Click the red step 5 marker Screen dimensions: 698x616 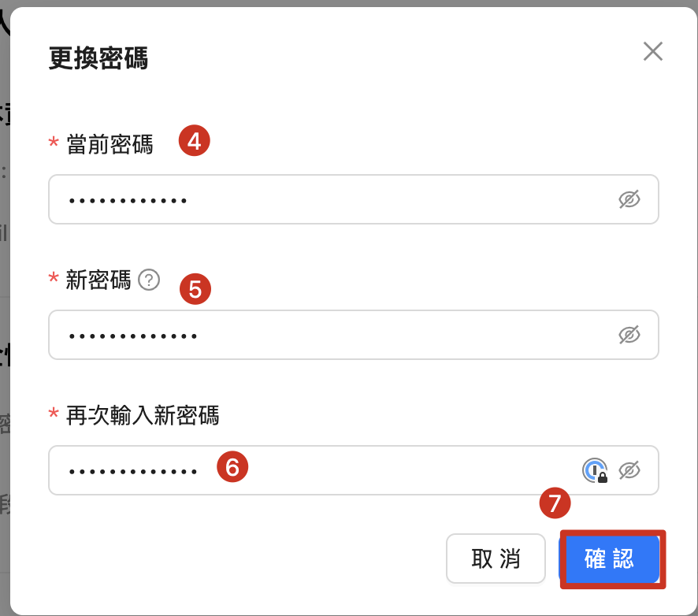(x=195, y=289)
